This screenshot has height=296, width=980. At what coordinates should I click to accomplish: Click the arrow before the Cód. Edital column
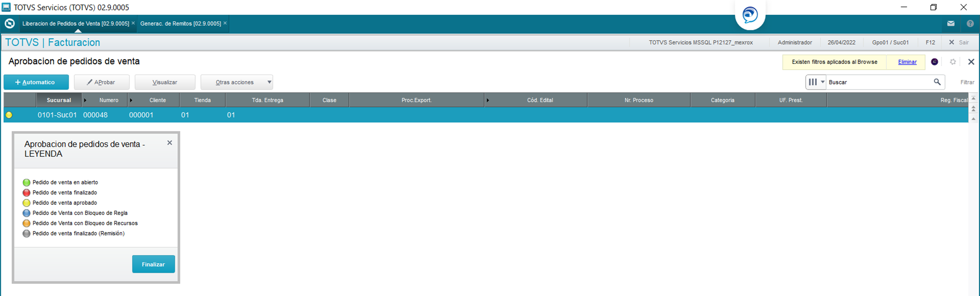[x=488, y=100]
